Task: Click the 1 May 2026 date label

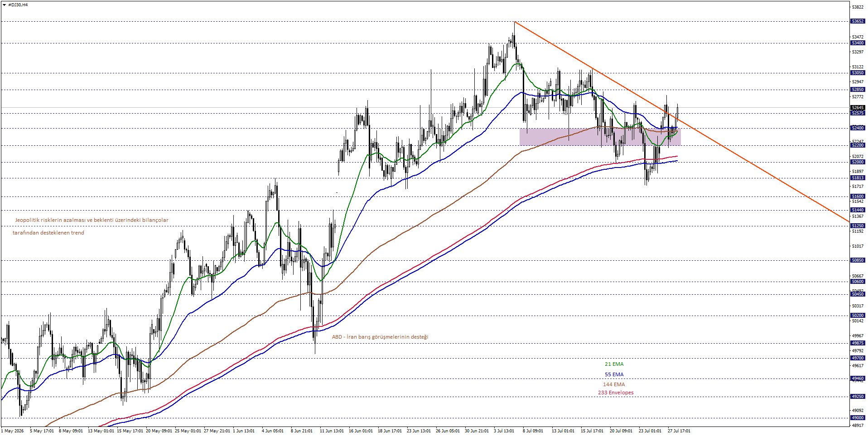Action: click(x=13, y=431)
